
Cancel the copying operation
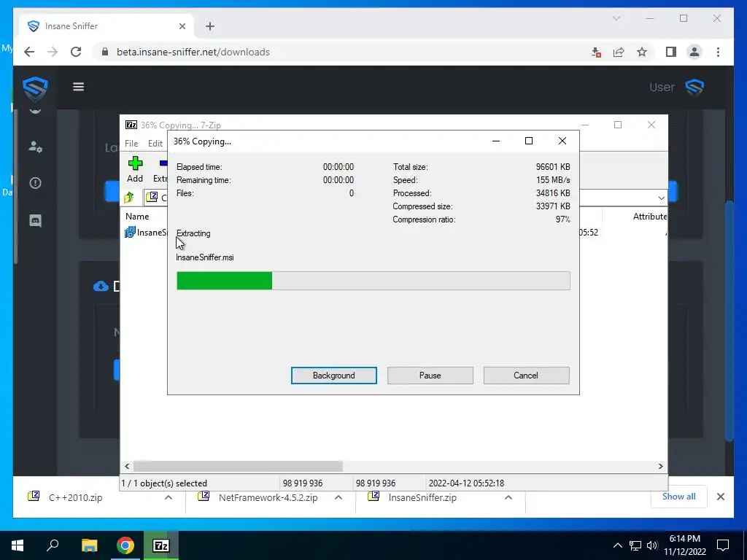pyautogui.click(x=526, y=376)
